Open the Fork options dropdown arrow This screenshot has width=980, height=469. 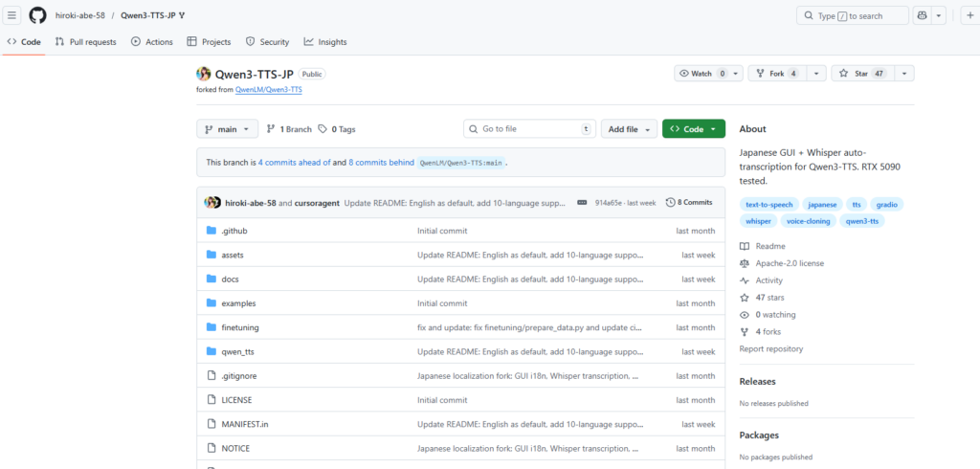816,74
